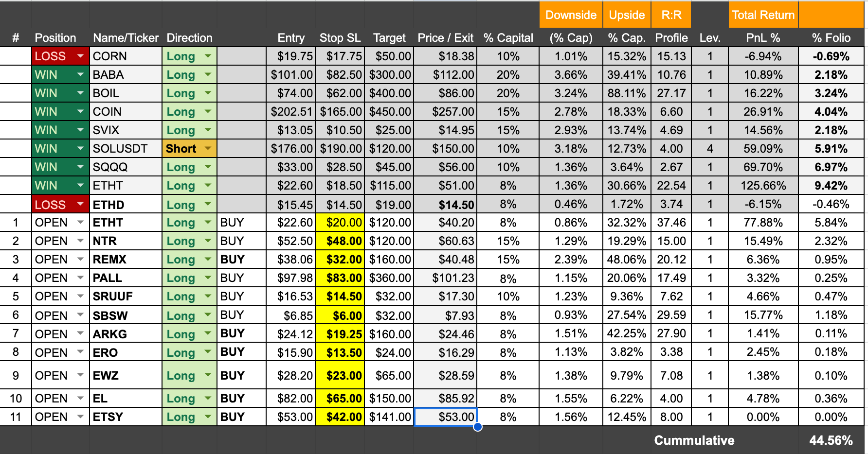Open the Position dropdown for SQQQ
The image size is (868, 454).
[x=80, y=167]
